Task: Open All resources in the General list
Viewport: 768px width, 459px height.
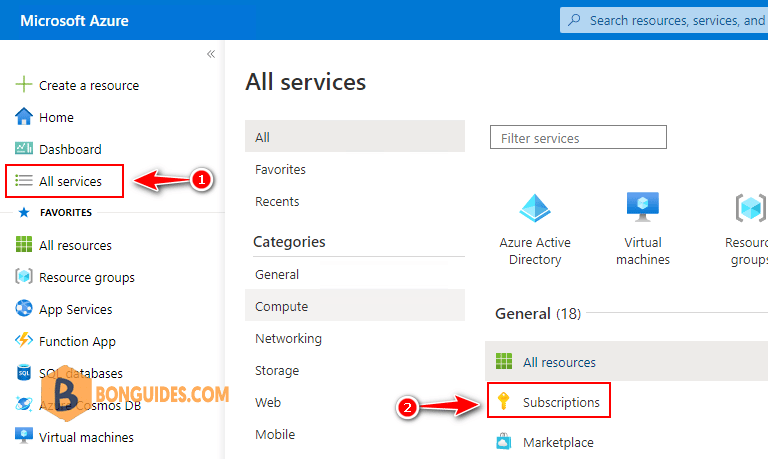Action: pyautogui.click(x=559, y=362)
